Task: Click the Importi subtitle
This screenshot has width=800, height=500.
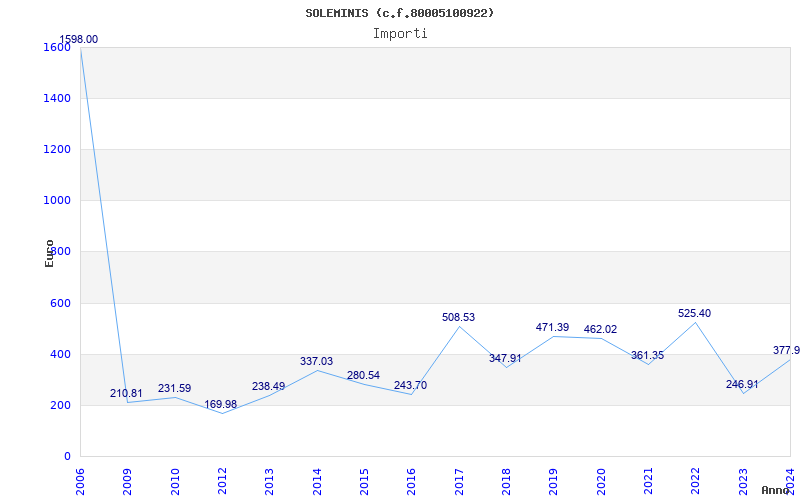Action: tap(400, 34)
